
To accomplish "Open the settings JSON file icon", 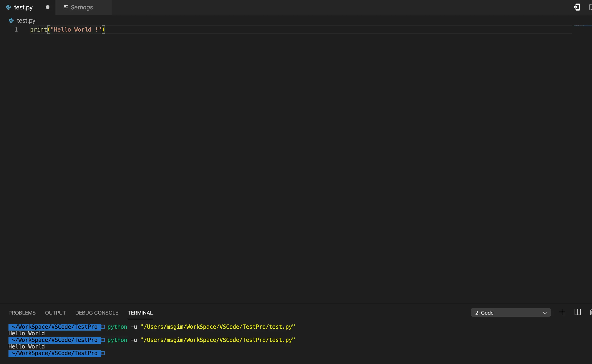I will pyautogui.click(x=577, y=7).
